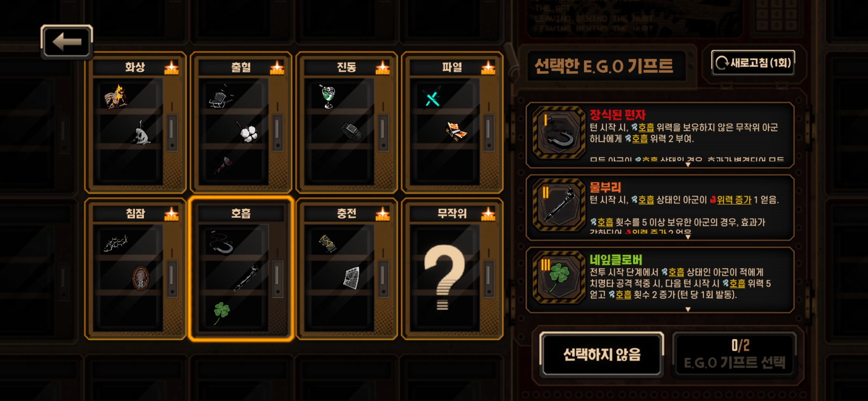Expand the 물부리 description arrow

[x=688, y=237]
